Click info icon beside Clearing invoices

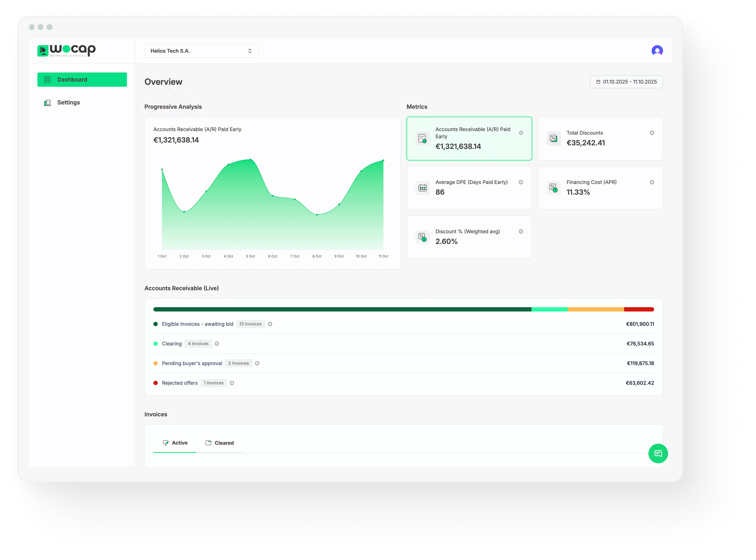(x=217, y=344)
